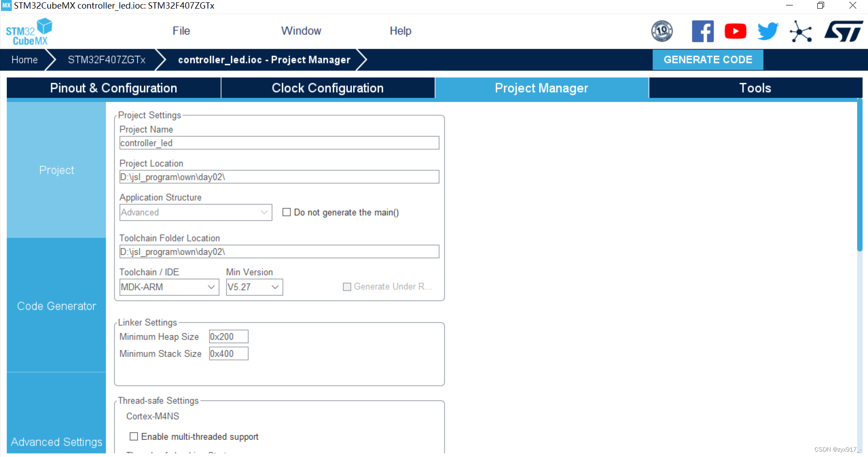Screen dimensions: 868x457
Task: Toggle the 'Generate Under R...' checkbox
Action: click(347, 287)
